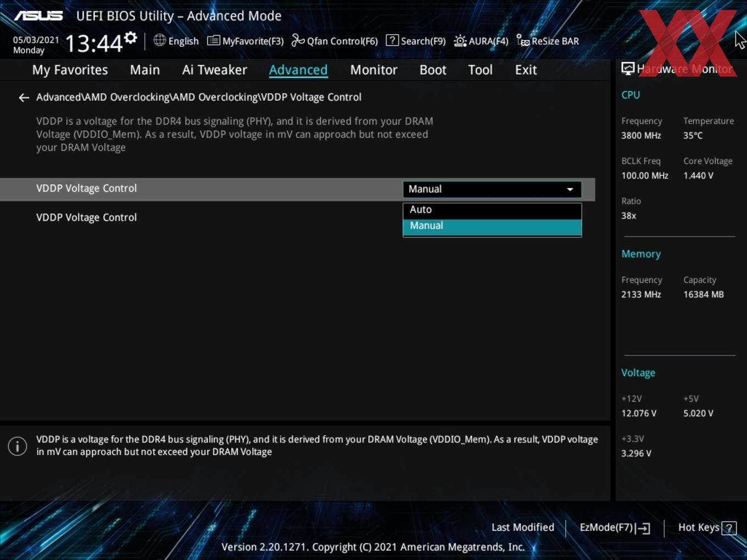Open the Monitor tab

click(374, 70)
